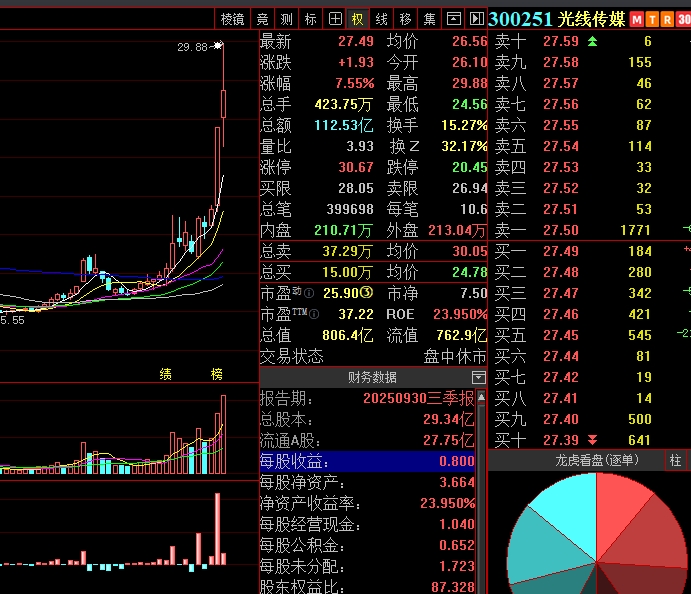
Task: Toggle the 权 adjustment button
Action: tap(358, 19)
